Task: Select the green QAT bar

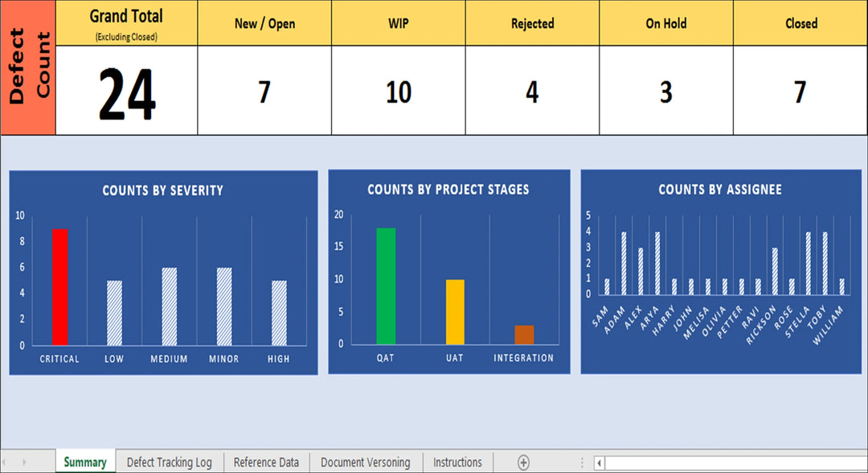Action: pyautogui.click(x=386, y=286)
